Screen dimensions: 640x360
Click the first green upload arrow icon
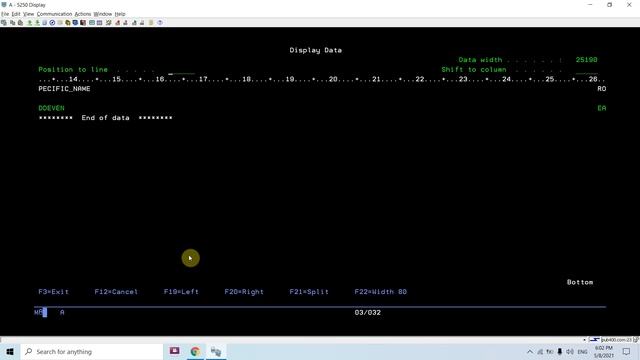coord(29,22)
